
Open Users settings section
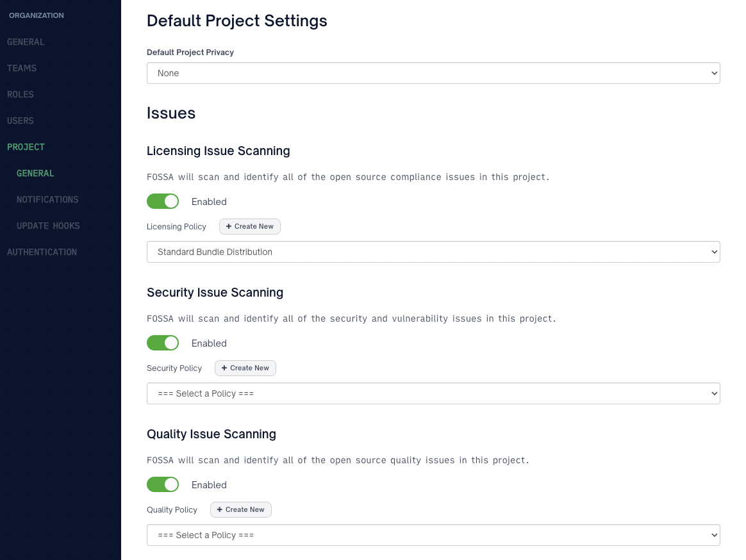[x=21, y=120]
